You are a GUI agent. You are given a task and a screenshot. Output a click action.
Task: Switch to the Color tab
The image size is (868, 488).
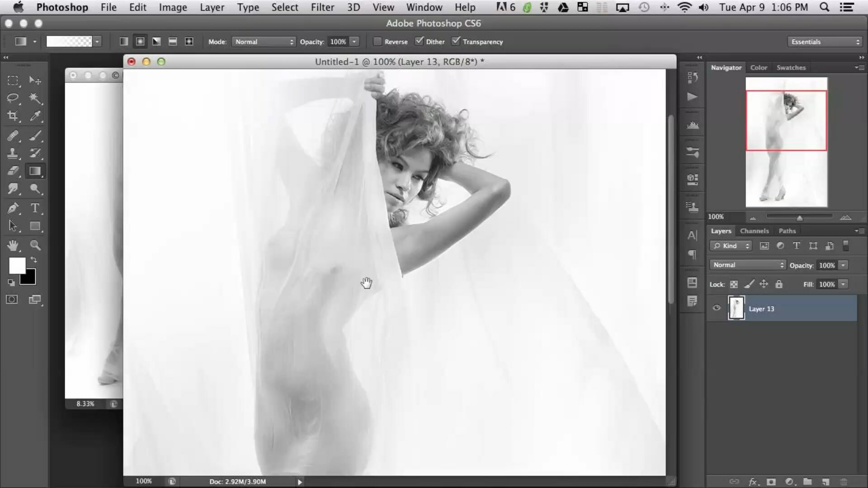pos(759,67)
